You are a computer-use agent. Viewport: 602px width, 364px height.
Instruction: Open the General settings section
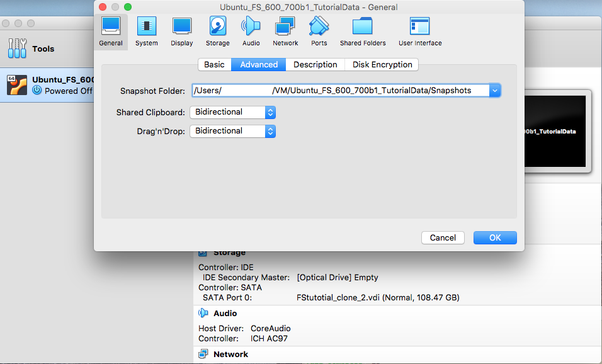[x=111, y=31]
